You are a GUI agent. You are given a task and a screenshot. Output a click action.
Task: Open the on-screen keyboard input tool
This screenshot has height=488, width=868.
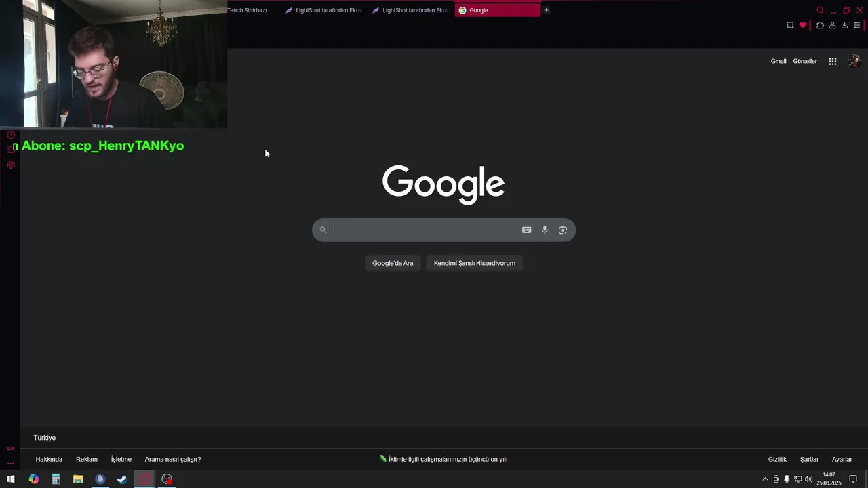coord(526,230)
